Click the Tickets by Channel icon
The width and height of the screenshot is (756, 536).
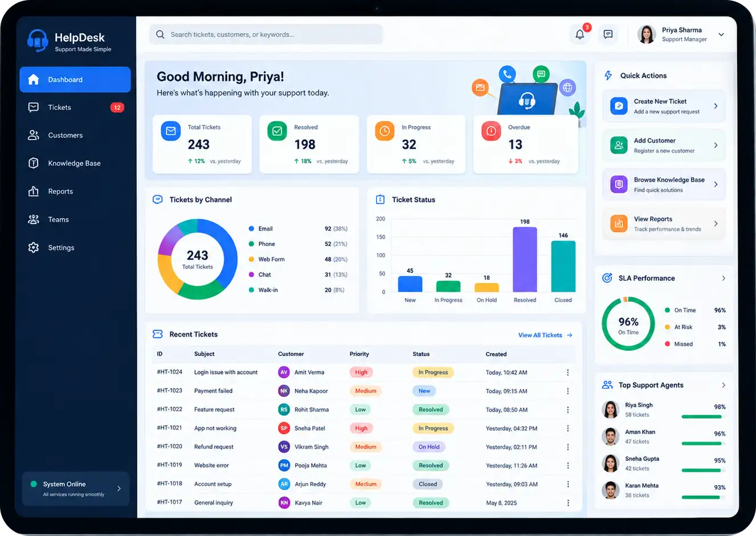[158, 199]
